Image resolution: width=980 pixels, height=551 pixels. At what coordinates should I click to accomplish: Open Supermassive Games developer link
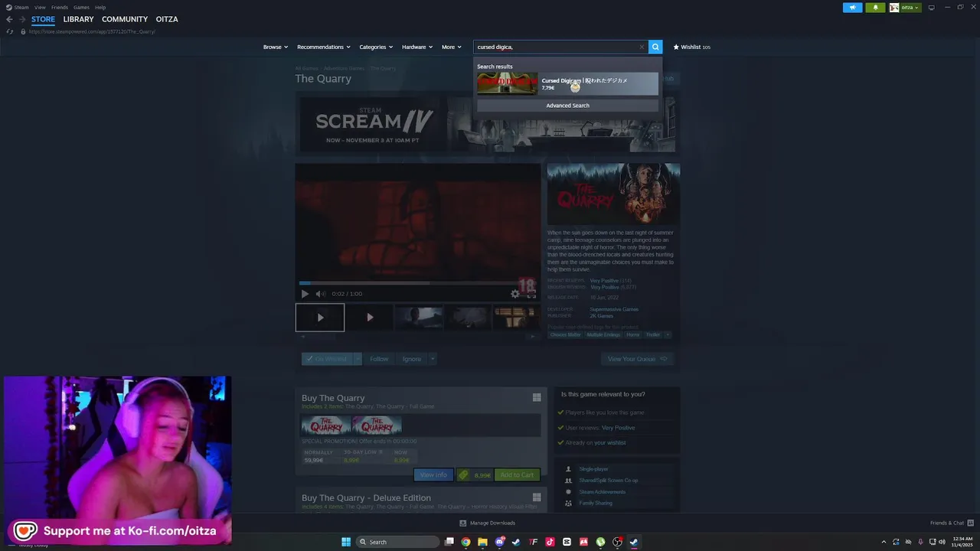coord(614,309)
